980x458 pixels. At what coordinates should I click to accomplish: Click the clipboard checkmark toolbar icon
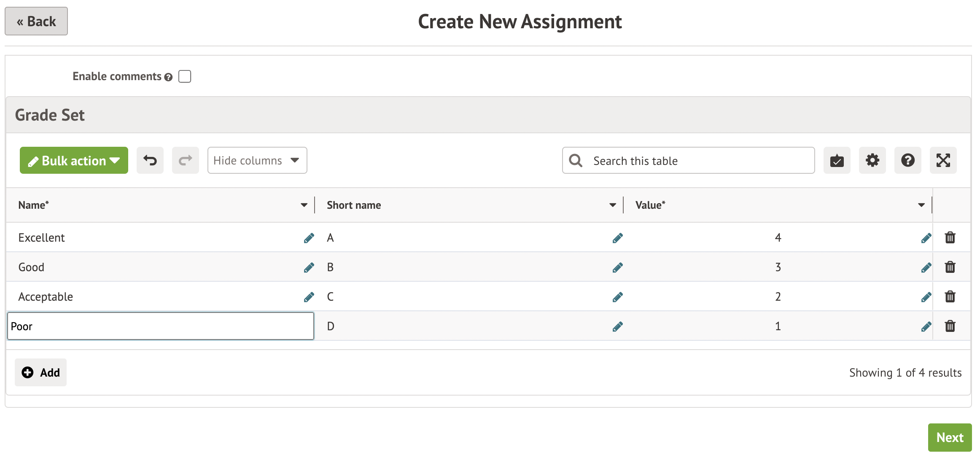click(837, 160)
